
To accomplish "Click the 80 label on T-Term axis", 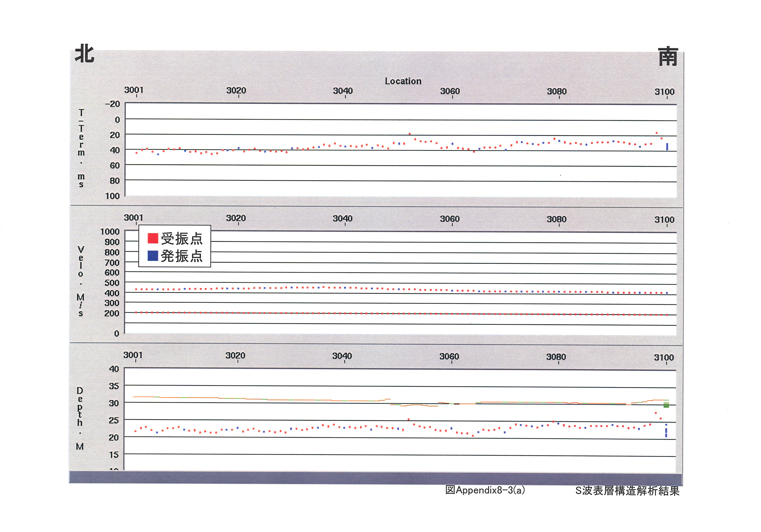I will [115, 181].
